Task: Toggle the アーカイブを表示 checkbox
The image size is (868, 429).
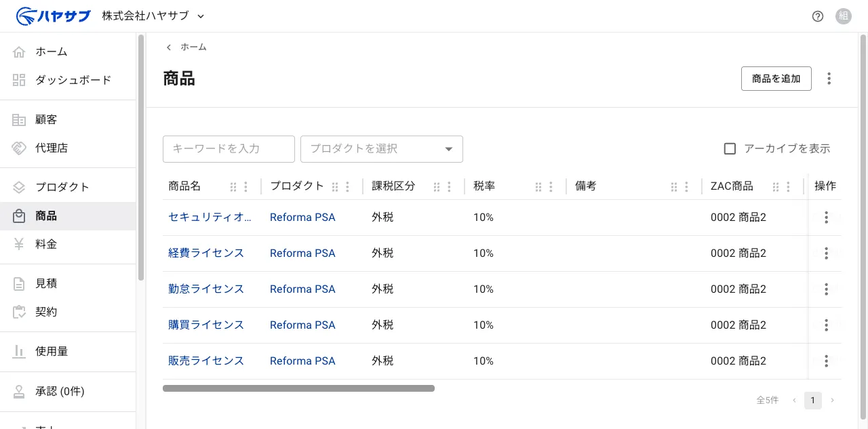Action: [x=730, y=148]
